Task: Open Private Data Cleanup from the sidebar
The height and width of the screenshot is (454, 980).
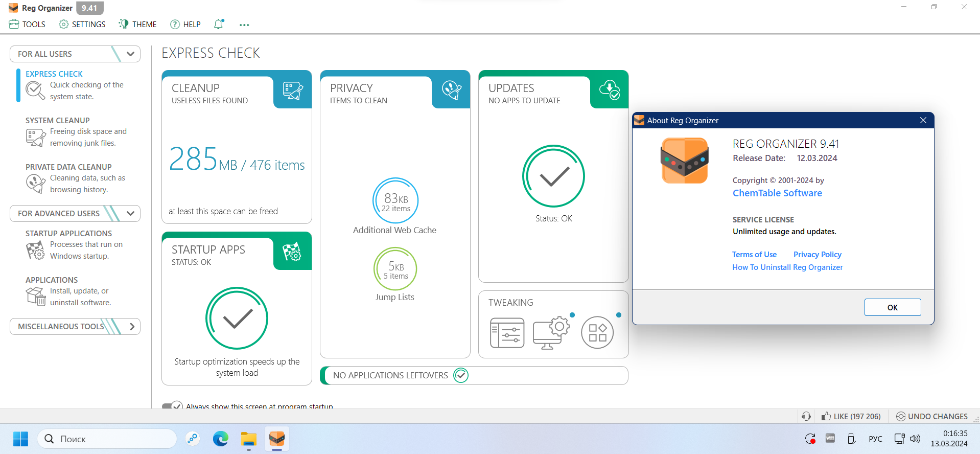Action: [x=77, y=178]
